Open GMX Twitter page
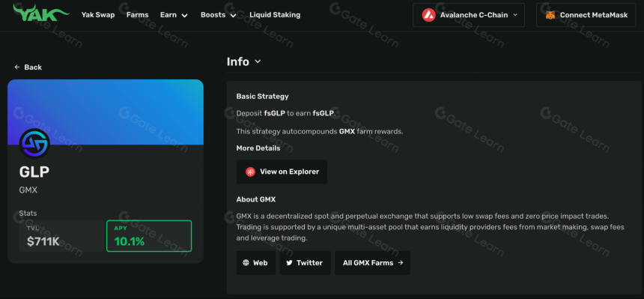The height and width of the screenshot is (299, 644). click(306, 263)
